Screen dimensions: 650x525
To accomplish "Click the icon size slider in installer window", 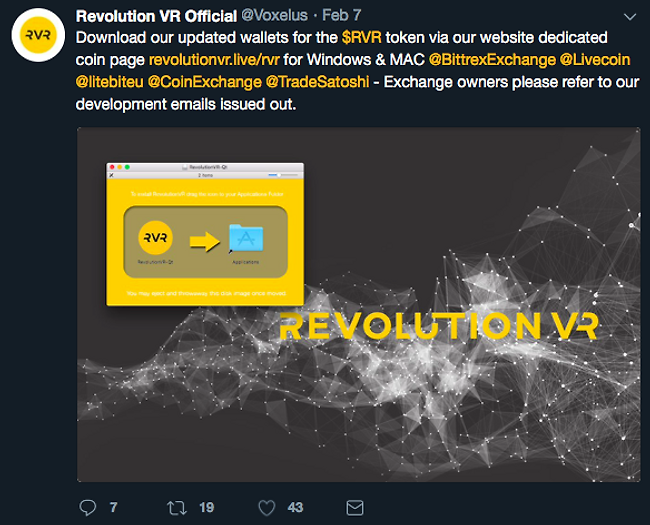I will (x=283, y=175).
